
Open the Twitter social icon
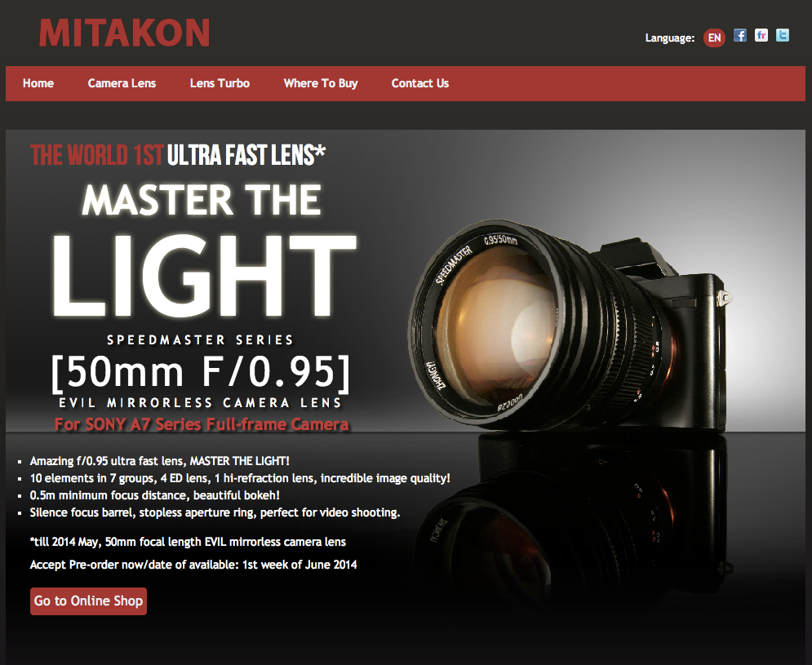783,35
